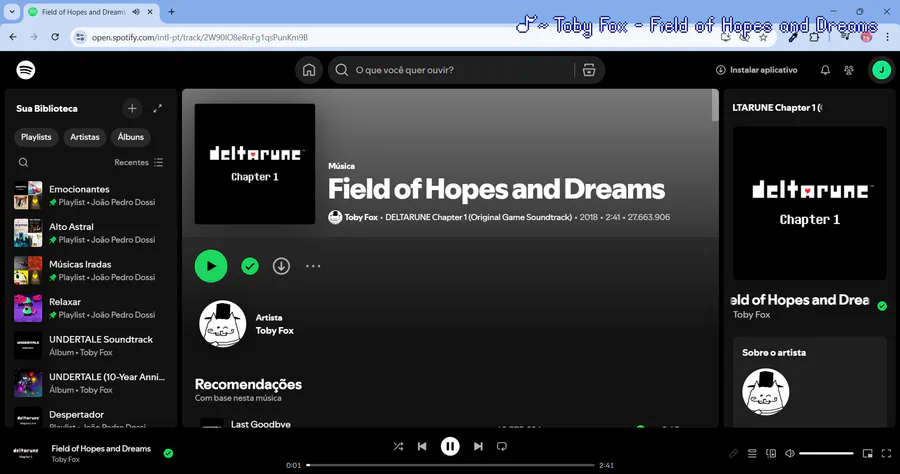The image size is (900, 474).
Task: Open the playback queue
Action: pos(752,453)
